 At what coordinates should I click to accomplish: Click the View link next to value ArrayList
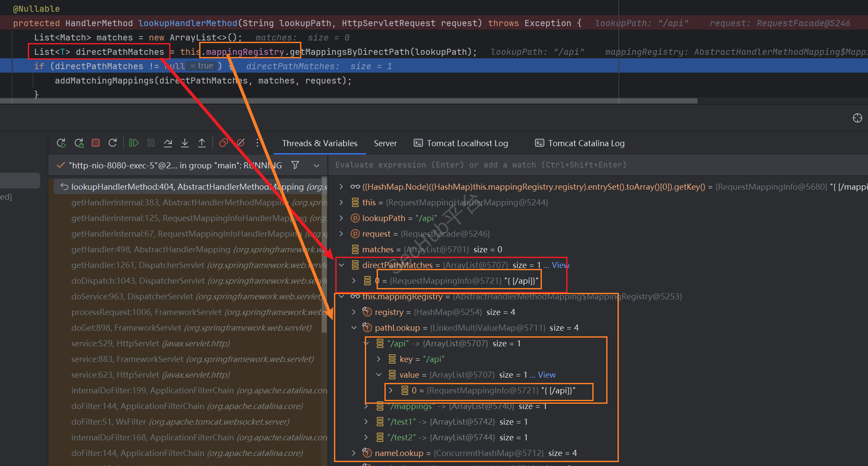(x=547, y=375)
